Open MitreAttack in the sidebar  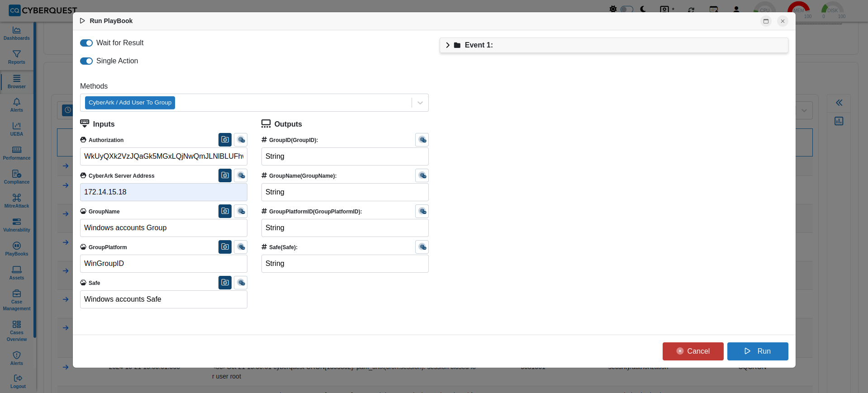[17, 201]
